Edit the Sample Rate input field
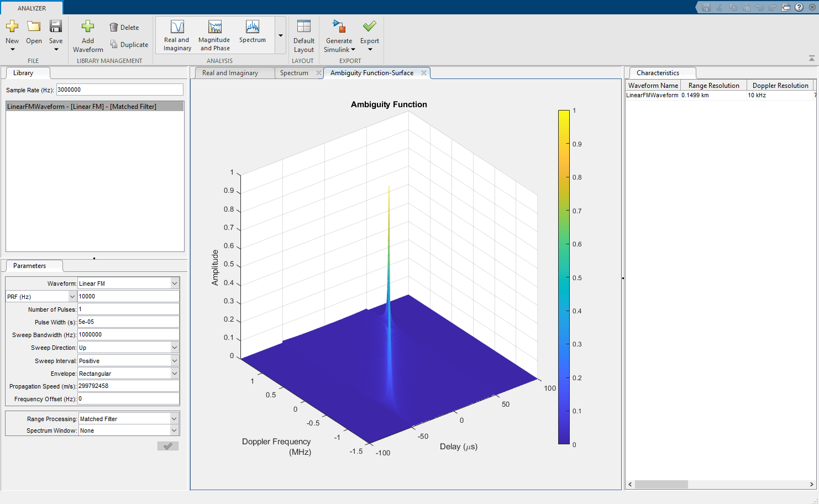The width and height of the screenshot is (819, 504). 119,89
